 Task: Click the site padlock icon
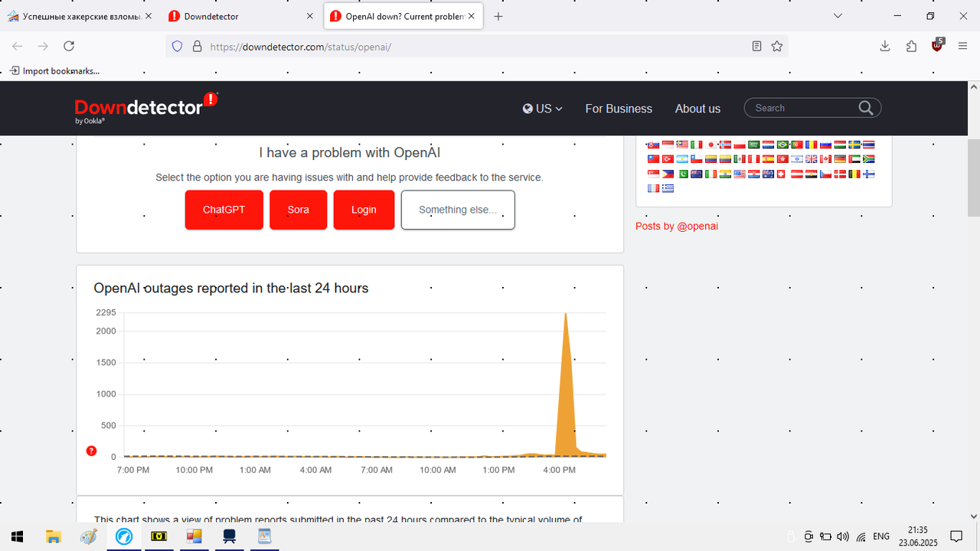[x=197, y=46]
